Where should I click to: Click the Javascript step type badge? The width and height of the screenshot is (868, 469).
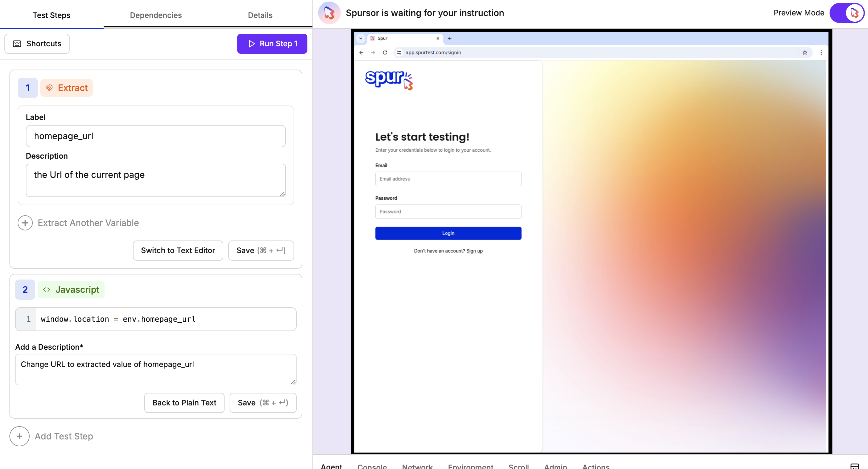coord(71,290)
